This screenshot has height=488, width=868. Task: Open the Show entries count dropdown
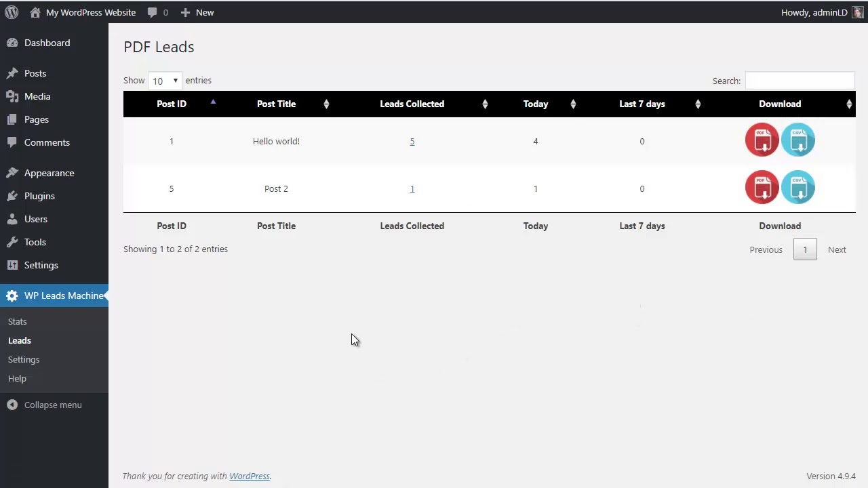pyautogui.click(x=165, y=81)
